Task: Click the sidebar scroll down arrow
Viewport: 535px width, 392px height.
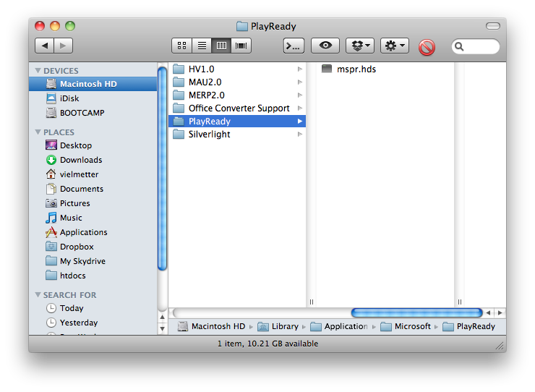Action: (x=163, y=329)
